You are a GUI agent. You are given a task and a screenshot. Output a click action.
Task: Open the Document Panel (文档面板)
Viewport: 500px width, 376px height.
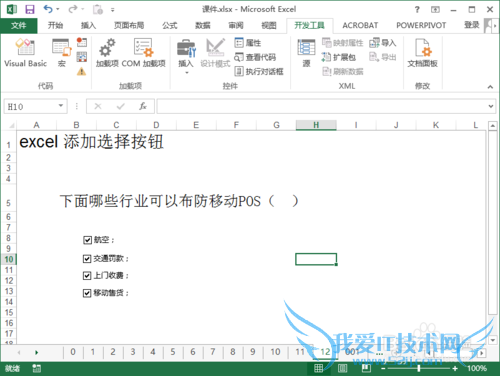[x=422, y=53]
